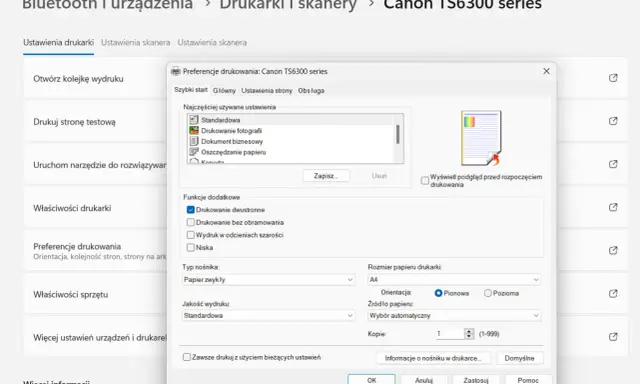
Task: Open external link icon for Preferencje drukowania
Action: click(x=613, y=250)
